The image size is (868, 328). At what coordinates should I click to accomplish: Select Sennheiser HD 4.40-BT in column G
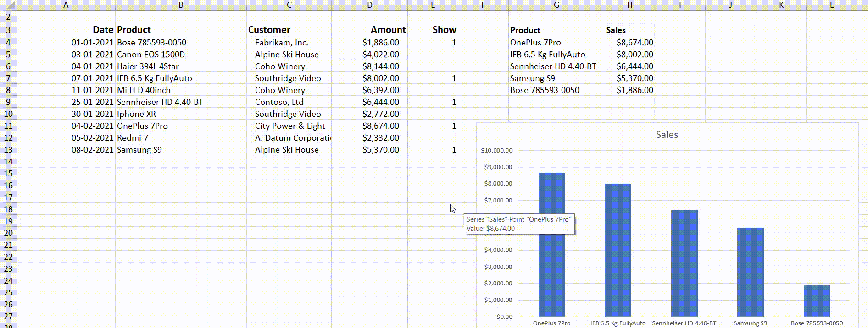click(x=556, y=66)
